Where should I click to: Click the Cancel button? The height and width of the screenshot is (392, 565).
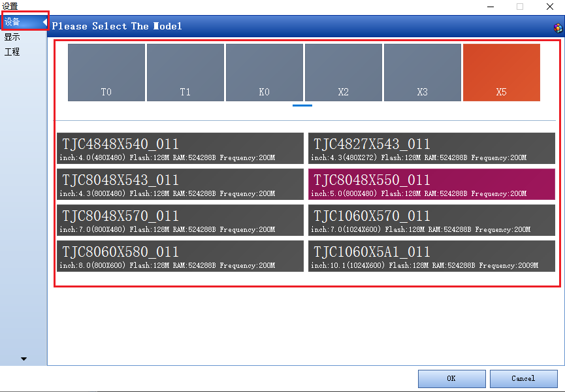[x=523, y=378]
